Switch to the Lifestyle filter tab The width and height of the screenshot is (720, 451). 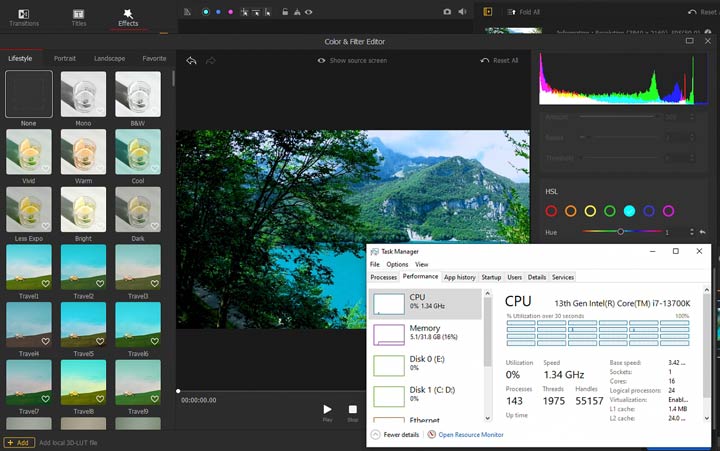(20, 58)
